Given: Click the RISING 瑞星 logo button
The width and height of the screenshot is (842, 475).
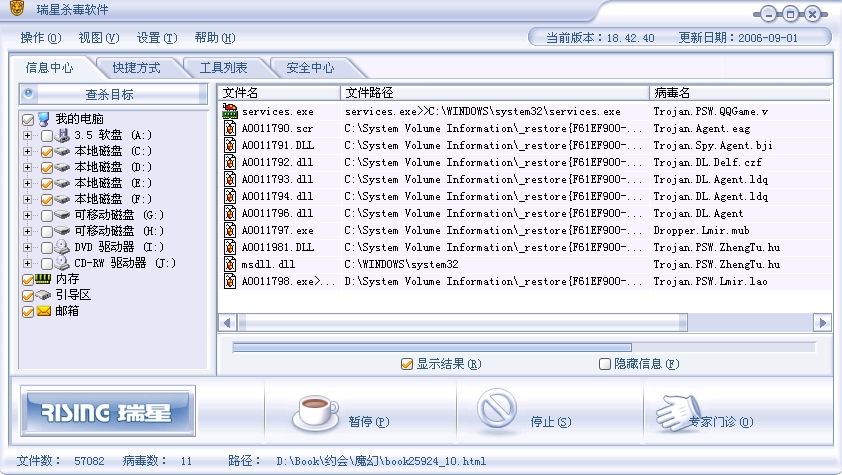Looking at the screenshot, I should pyautogui.click(x=107, y=412).
